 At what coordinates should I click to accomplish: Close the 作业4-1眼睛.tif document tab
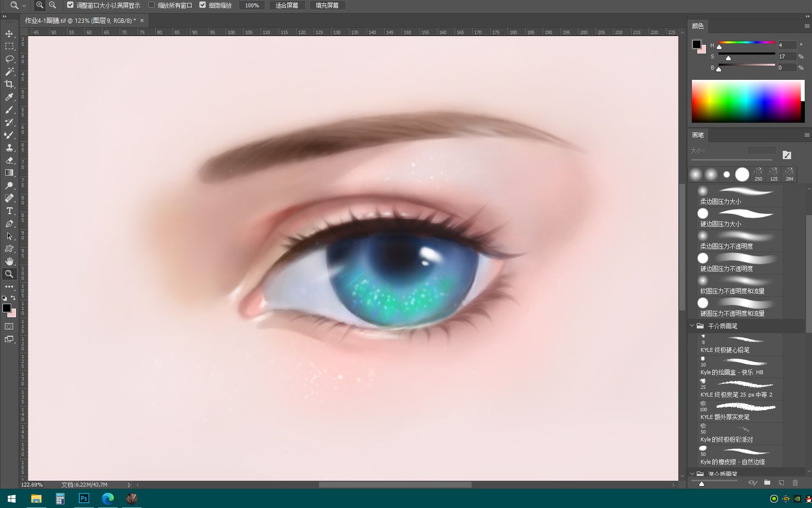(x=142, y=20)
